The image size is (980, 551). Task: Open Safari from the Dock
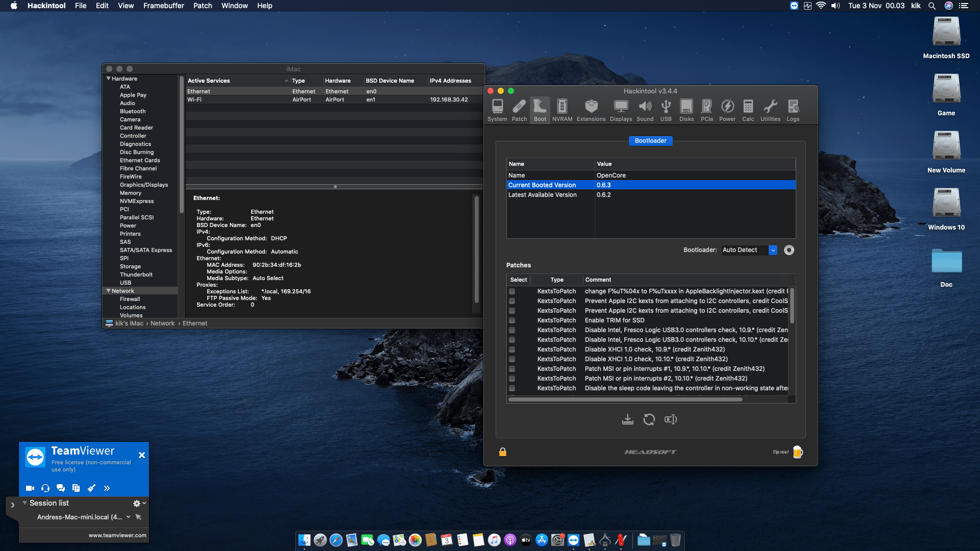click(336, 540)
